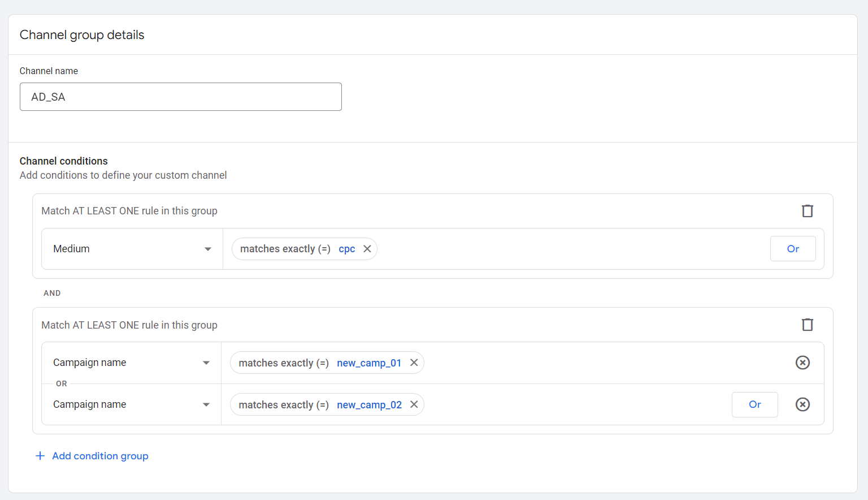Edit the matches exactly cpc condition
868x500 pixels.
tap(285, 249)
